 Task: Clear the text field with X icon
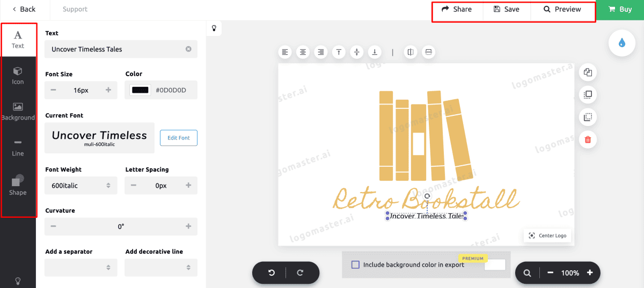tap(188, 49)
